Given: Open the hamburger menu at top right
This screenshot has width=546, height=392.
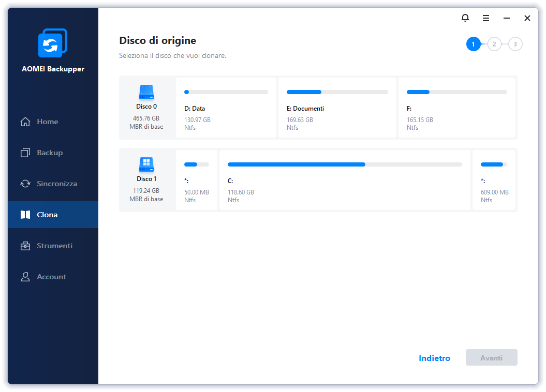Looking at the screenshot, I should click(x=485, y=18).
